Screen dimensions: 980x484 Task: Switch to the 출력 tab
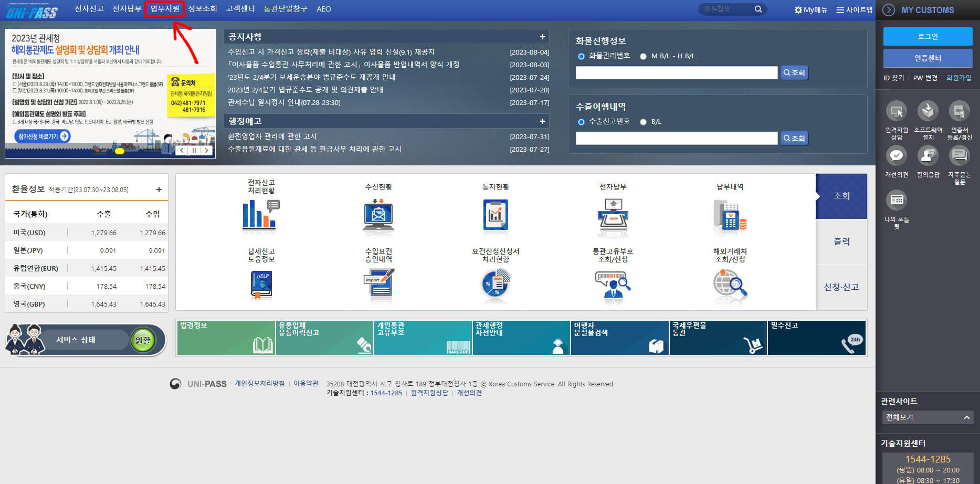click(841, 241)
